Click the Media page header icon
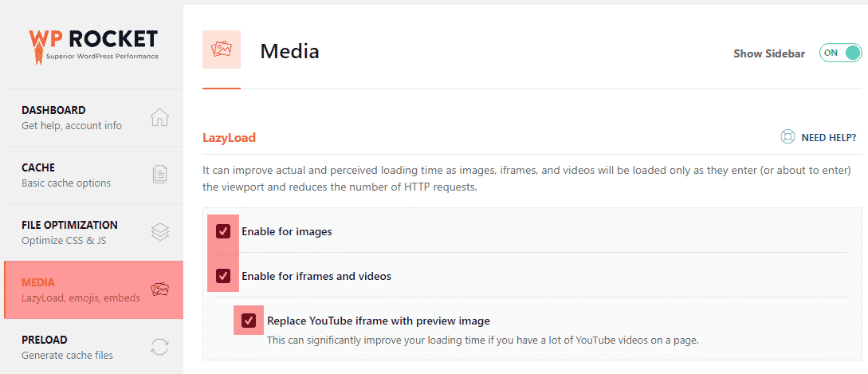The image size is (868, 374). (222, 50)
